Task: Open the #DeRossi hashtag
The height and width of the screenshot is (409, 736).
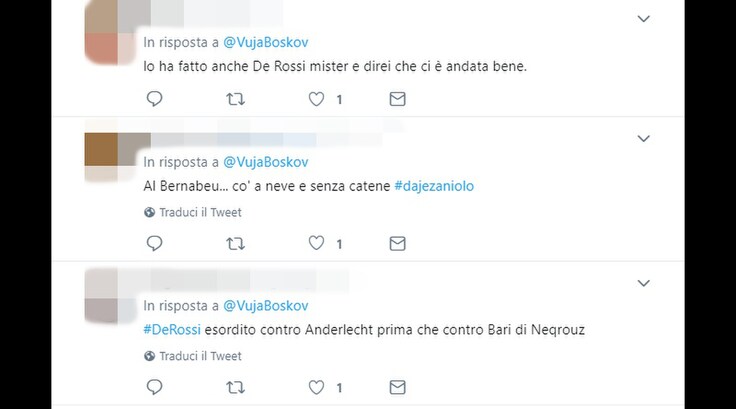Action: click(x=172, y=330)
